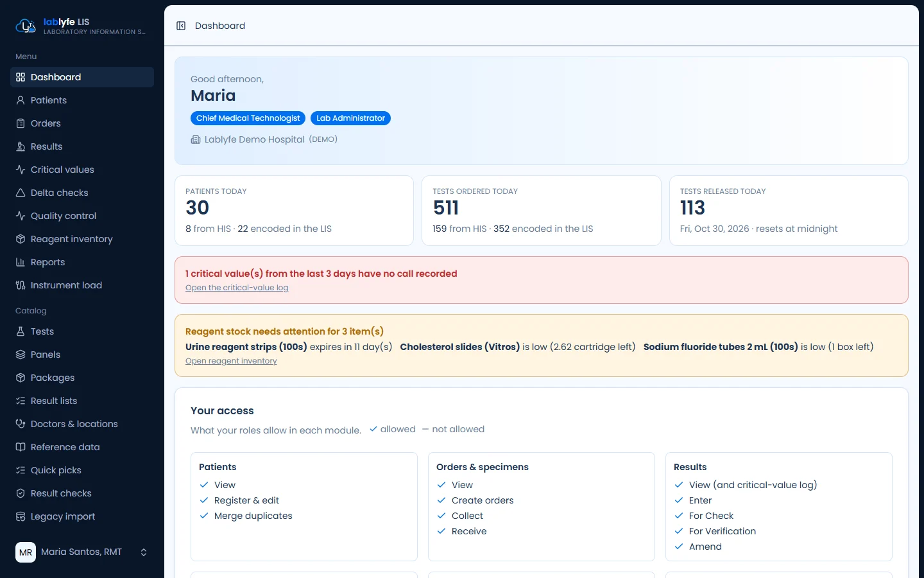Click 'Cholesterol slides (Vitros)' alert text
924x578 pixels.
(x=460, y=347)
